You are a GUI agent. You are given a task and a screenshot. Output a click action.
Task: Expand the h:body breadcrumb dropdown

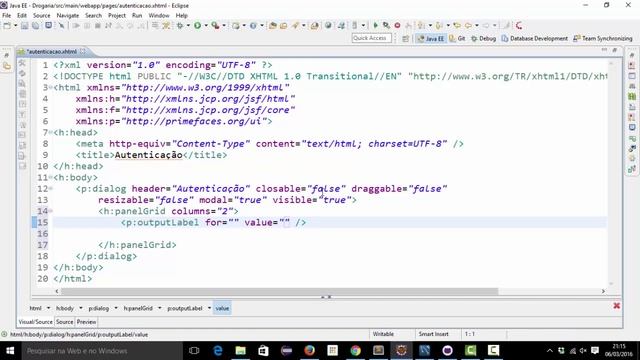pos(81,308)
